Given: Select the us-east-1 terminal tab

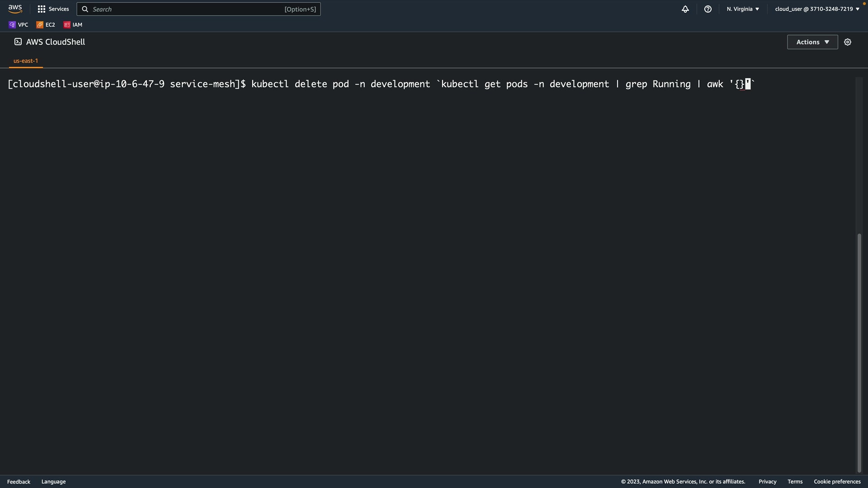Looking at the screenshot, I should 26,61.
